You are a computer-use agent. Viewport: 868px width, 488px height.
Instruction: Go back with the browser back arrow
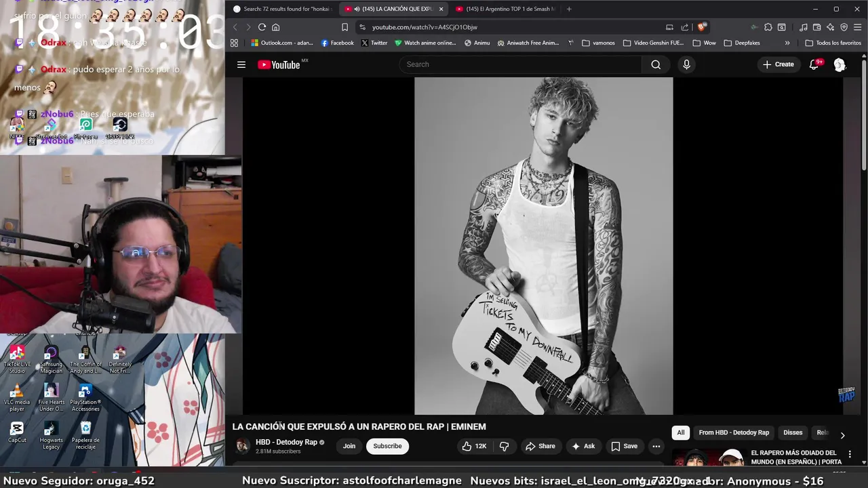(235, 27)
